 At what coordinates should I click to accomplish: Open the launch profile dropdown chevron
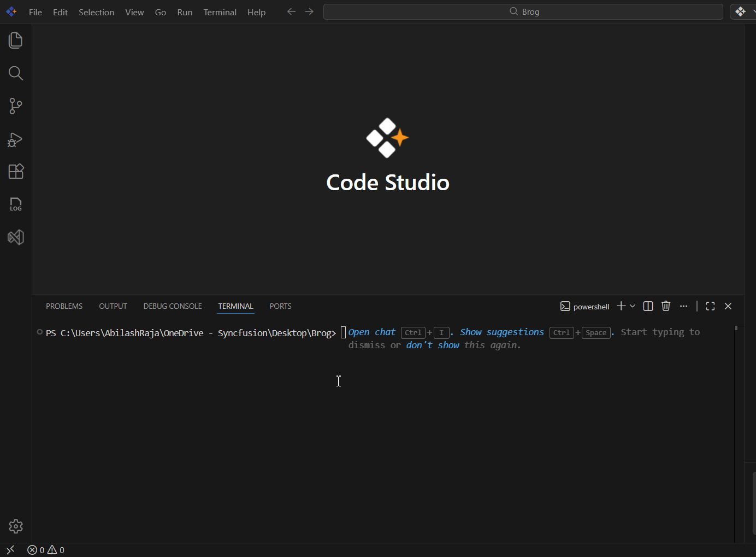tap(633, 306)
